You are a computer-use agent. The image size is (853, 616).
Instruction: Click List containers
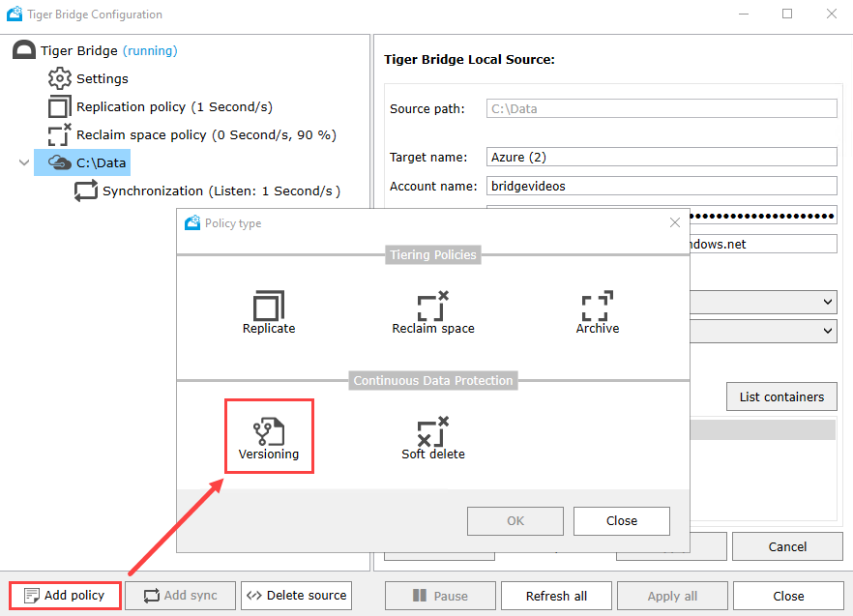pyautogui.click(x=781, y=396)
